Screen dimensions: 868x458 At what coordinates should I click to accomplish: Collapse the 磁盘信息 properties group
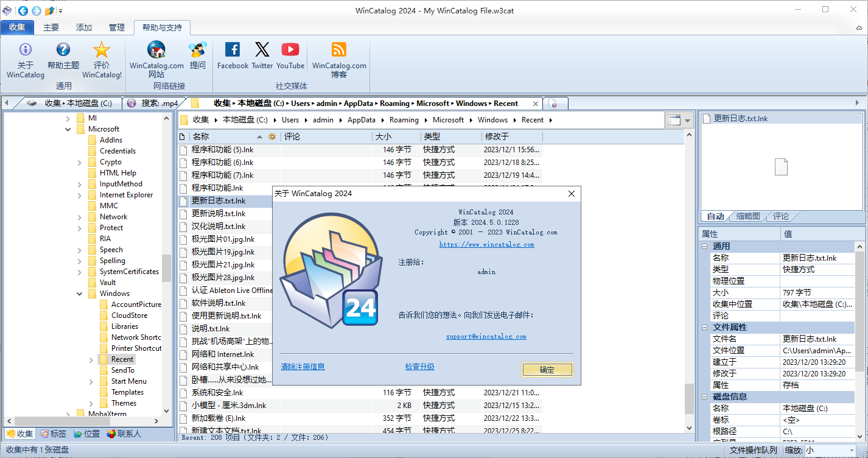click(705, 396)
